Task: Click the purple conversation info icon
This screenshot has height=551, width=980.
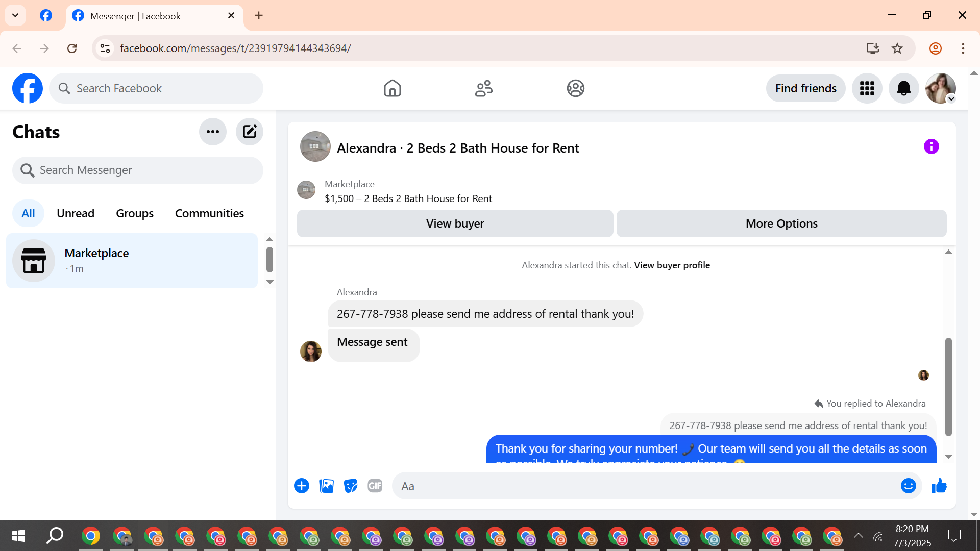Action: (x=931, y=147)
